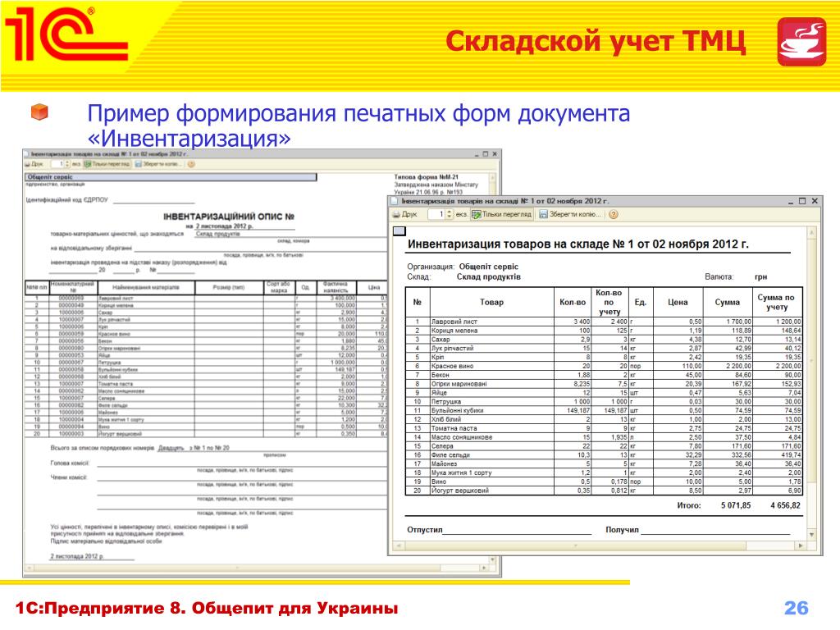Image resolution: width=840 pixels, height=630 pixels.
Task: Click copies count field in back window
Action: tap(59, 164)
